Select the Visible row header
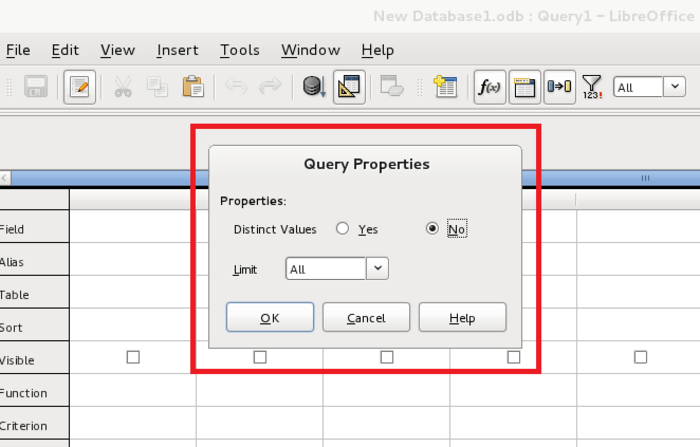This screenshot has width=700, height=447. (x=34, y=358)
